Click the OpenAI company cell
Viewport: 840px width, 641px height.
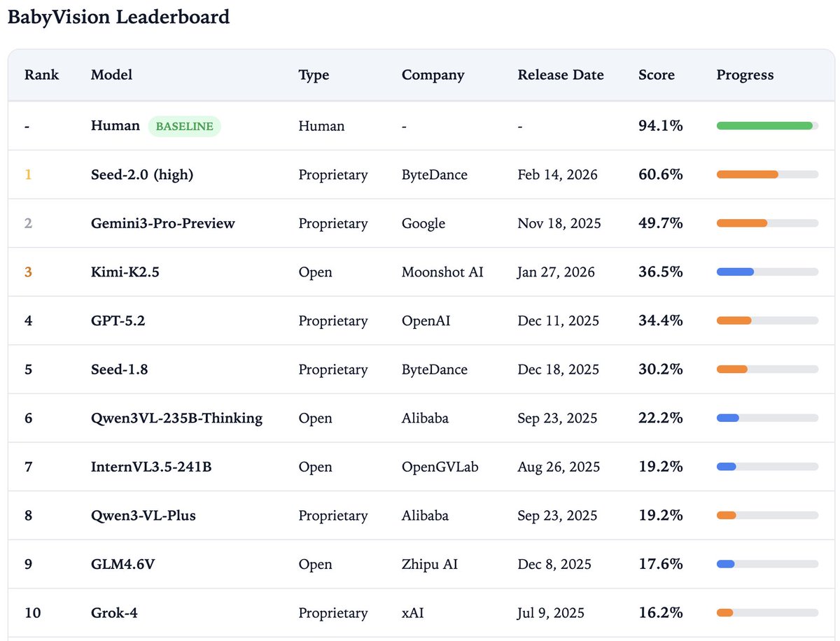tap(426, 320)
